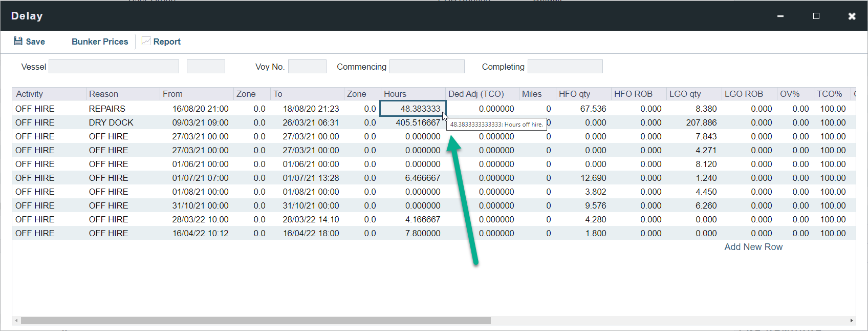Click the Commencing date field
The image size is (868, 331).
(427, 67)
